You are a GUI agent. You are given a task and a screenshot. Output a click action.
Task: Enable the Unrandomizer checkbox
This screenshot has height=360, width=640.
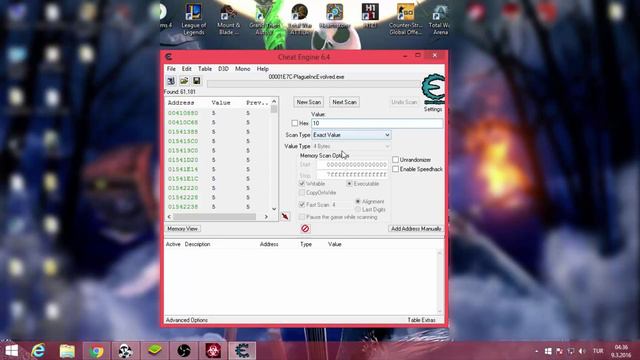396,160
